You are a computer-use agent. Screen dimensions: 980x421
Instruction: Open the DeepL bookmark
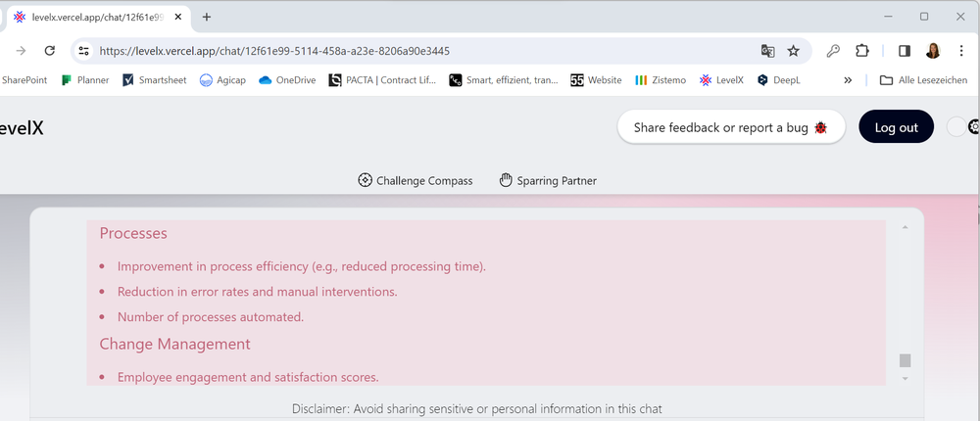[x=778, y=80]
